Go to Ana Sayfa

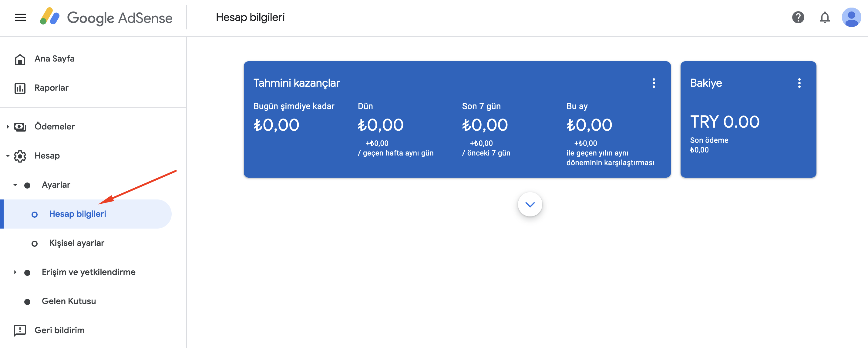pyautogui.click(x=55, y=59)
